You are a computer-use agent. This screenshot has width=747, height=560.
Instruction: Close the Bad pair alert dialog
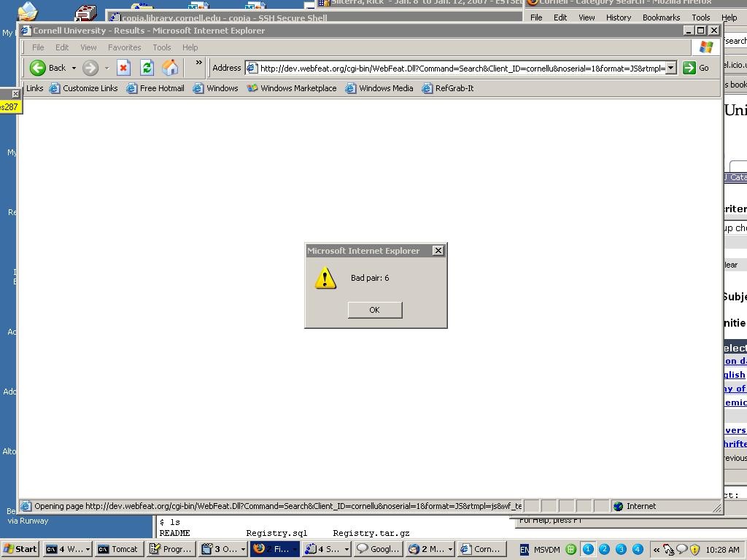tap(438, 251)
